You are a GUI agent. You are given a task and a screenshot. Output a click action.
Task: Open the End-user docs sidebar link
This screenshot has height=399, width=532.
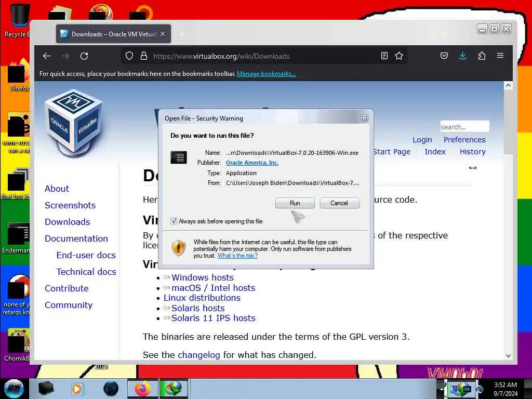coord(86,255)
